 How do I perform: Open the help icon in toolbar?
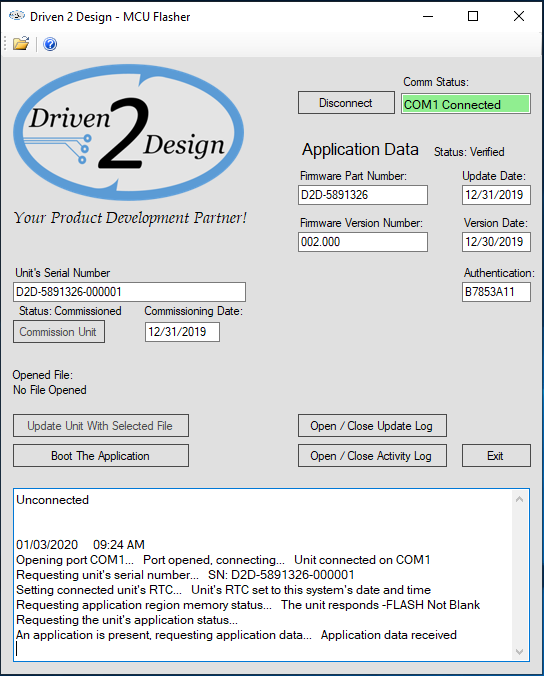coord(50,44)
